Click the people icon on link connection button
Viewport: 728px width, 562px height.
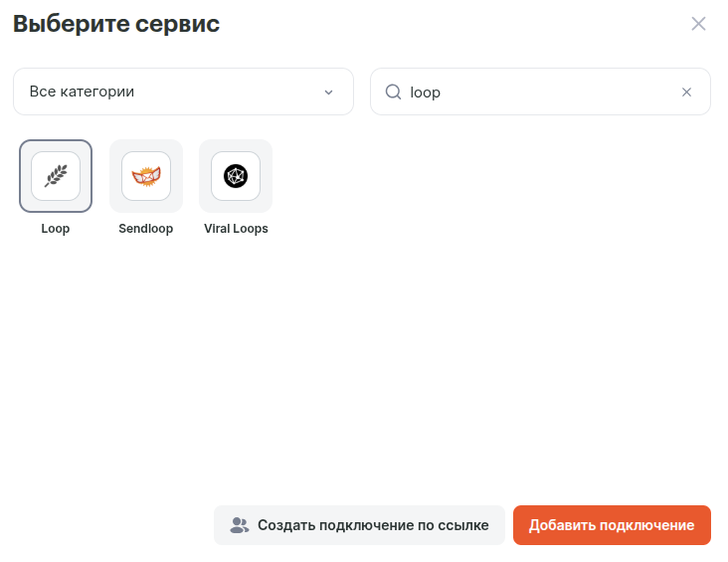239,525
